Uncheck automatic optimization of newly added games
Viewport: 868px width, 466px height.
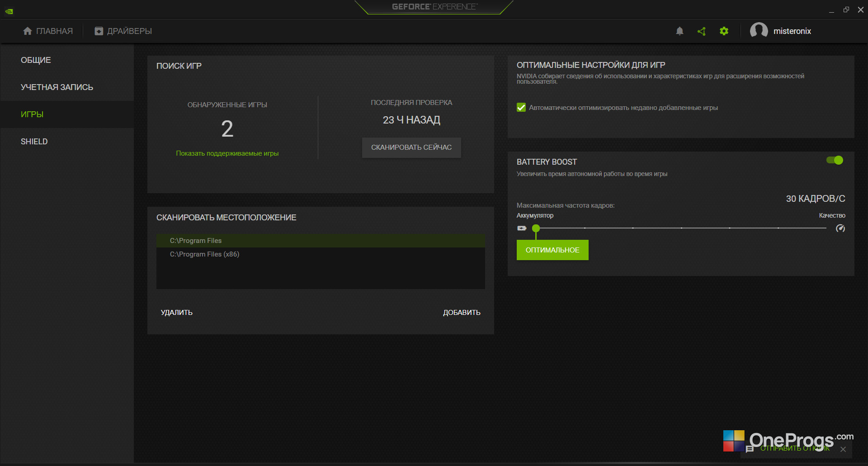point(521,107)
